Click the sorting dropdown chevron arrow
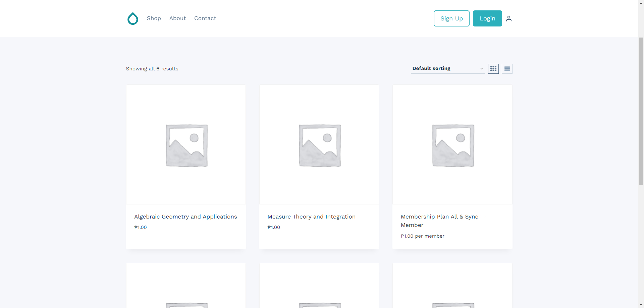 [482, 69]
